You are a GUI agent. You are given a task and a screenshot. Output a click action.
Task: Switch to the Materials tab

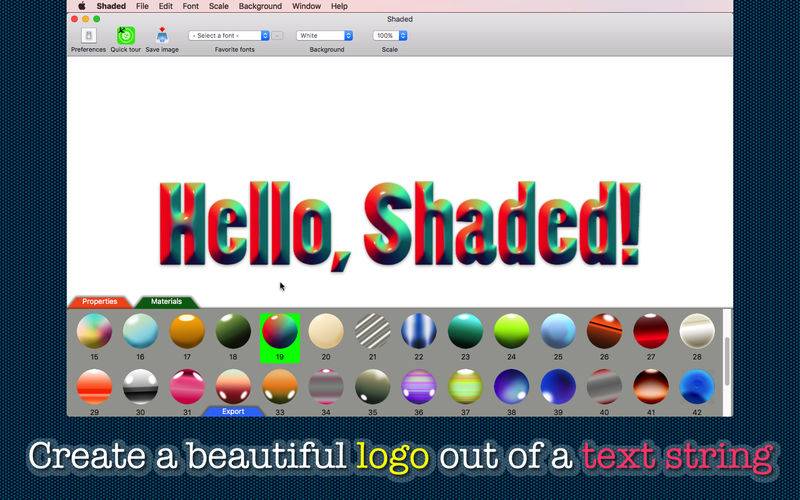click(x=166, y=302)
